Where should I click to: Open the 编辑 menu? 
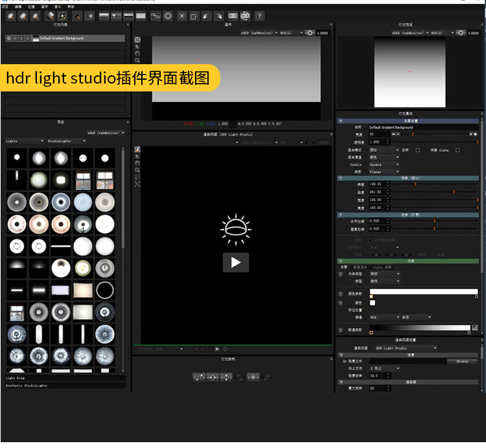pyautogui.click(x=18, y=6)
